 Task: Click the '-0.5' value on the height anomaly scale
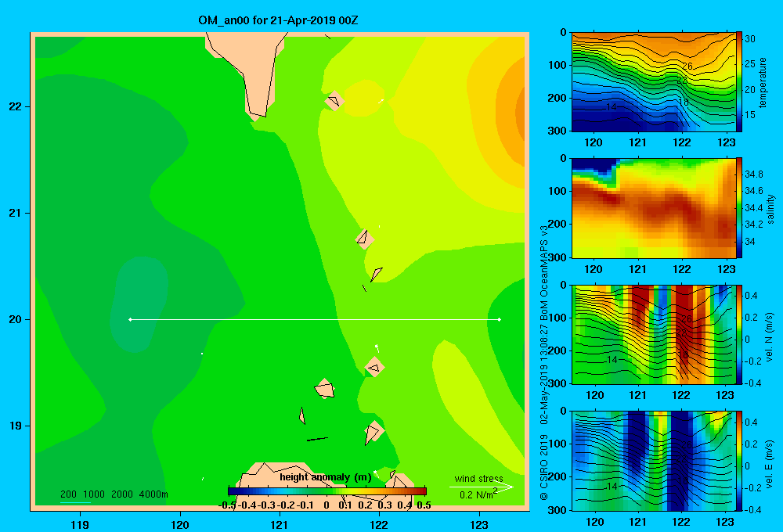[227, 505]
